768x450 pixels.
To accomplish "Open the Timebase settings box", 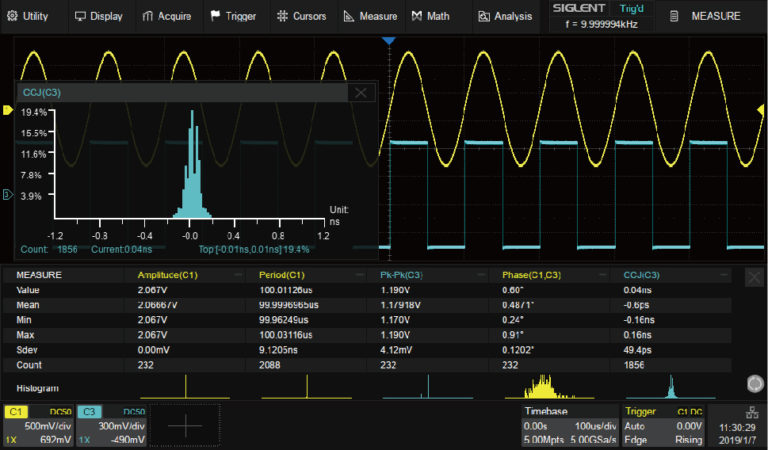I will [569, 425].
